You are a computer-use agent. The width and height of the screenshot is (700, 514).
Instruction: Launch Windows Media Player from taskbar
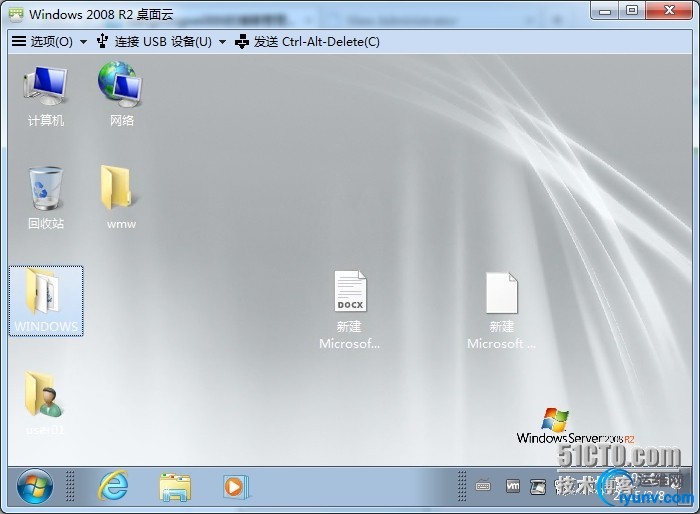tap(235, 487)
